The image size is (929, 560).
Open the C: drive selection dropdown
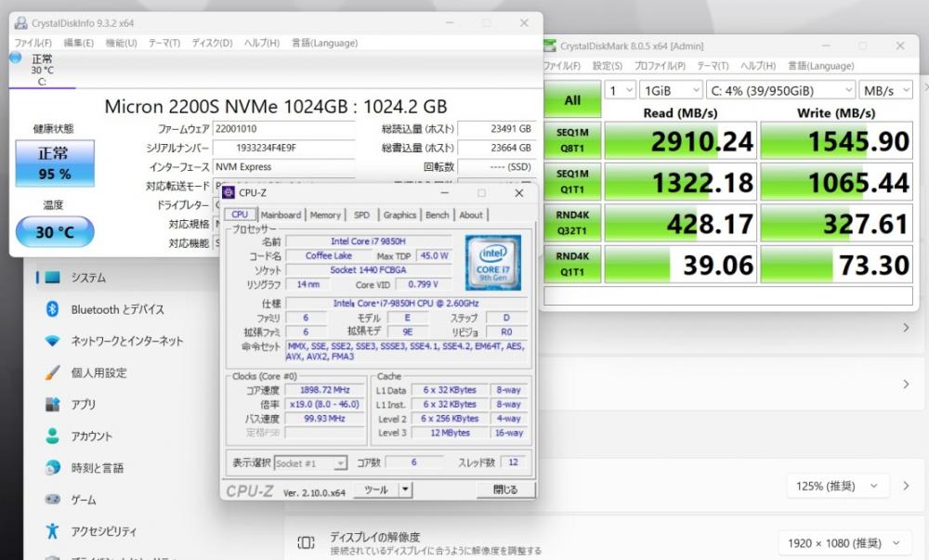click(x=781, y=91)
